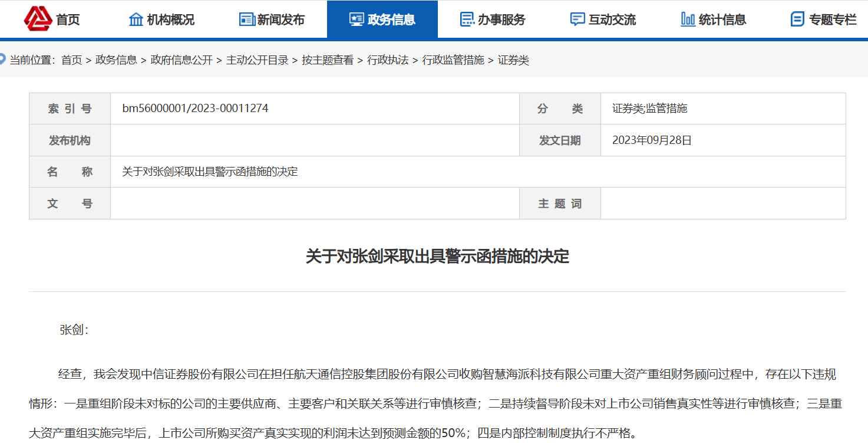The width and height of the screenshot is (868, 443).
Task: Open the 行政执法 breadcrumb link
Action: point(388,60)
